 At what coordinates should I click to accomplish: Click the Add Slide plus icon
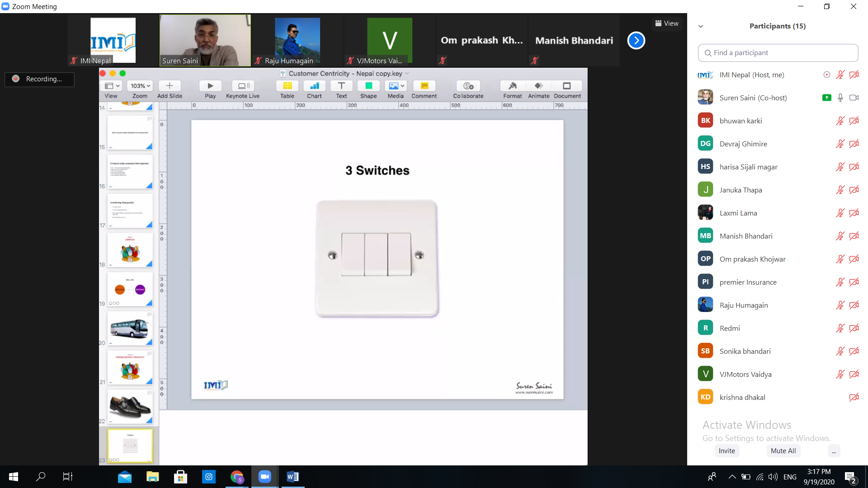tap(170, 86)
